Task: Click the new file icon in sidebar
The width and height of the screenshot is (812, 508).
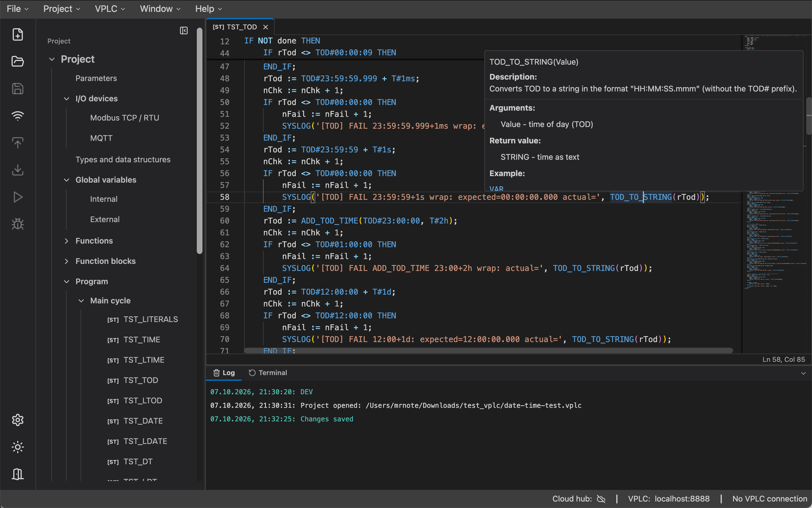Action: pos(17,34)
